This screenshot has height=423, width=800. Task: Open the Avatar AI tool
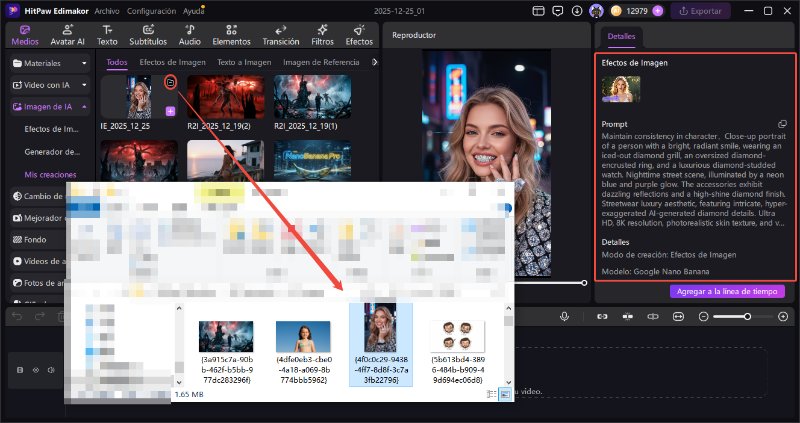67,35
